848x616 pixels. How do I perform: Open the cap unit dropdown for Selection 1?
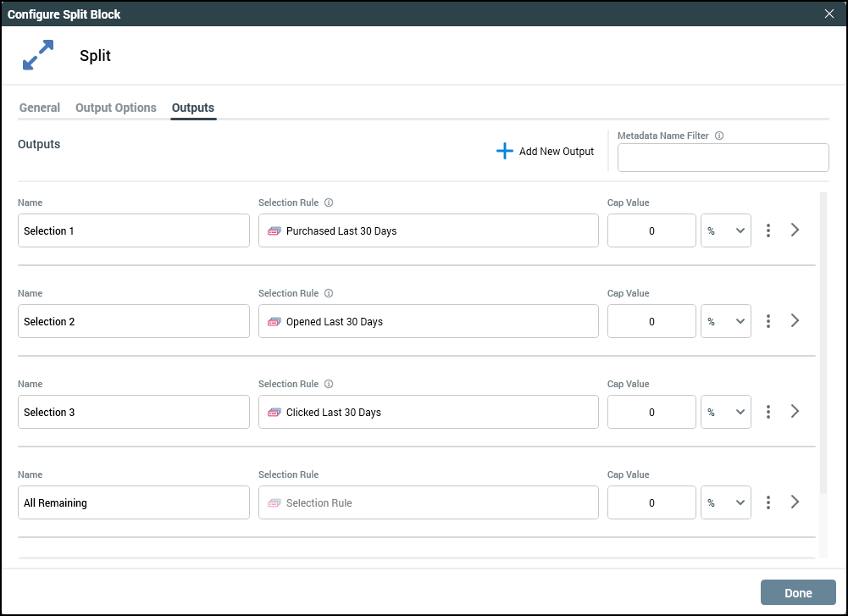click(x=726, y=230)
